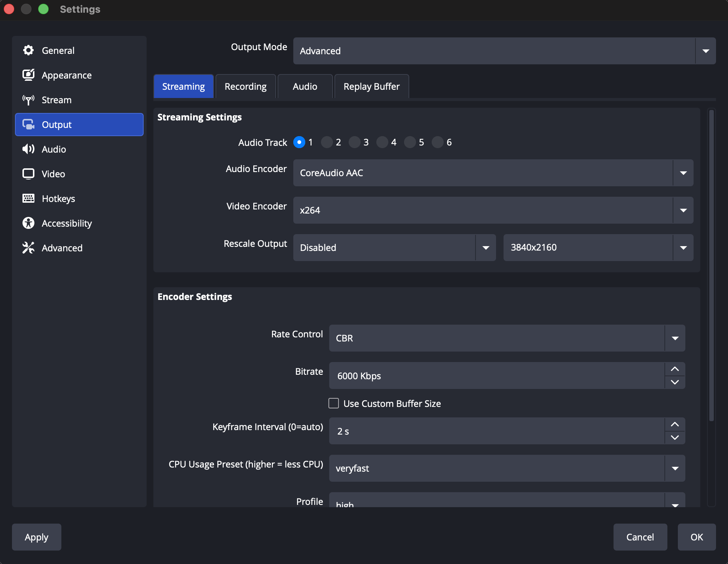
Task: Click the Apply button
Action: [37, 537]
